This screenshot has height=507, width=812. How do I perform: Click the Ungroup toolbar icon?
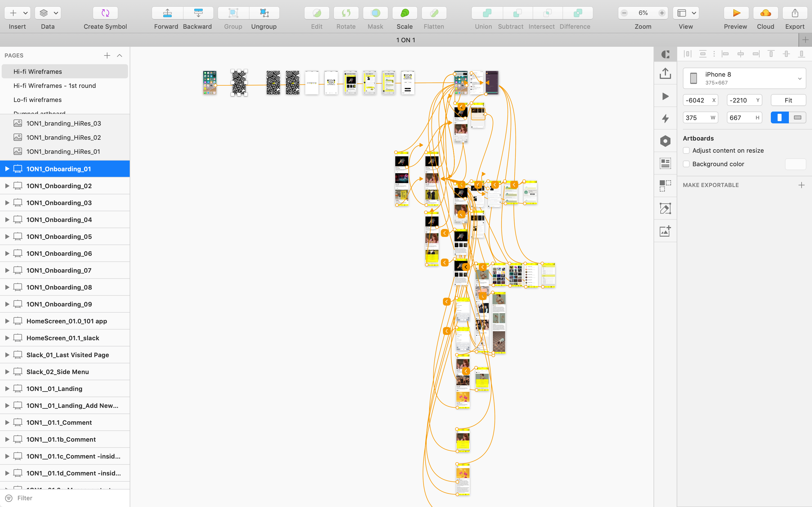(264, 13)
